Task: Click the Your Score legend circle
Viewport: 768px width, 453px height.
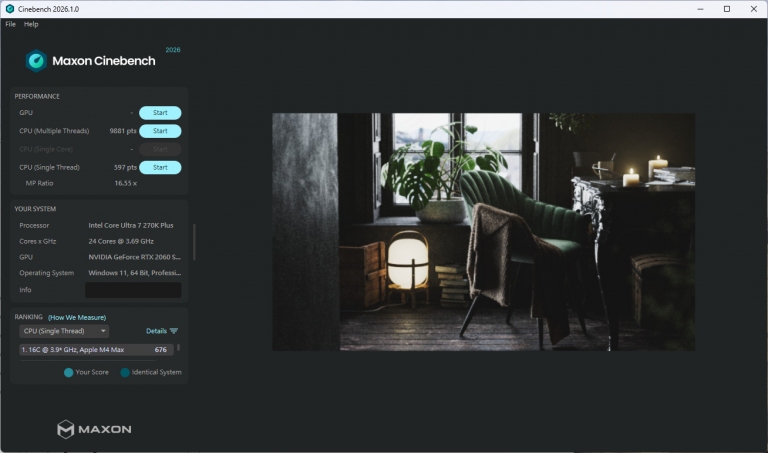Action: (x=68, y=372)
